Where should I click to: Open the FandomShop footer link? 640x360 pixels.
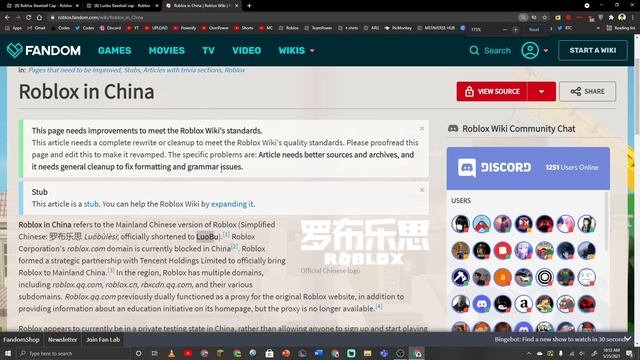[x=22, y=340]
